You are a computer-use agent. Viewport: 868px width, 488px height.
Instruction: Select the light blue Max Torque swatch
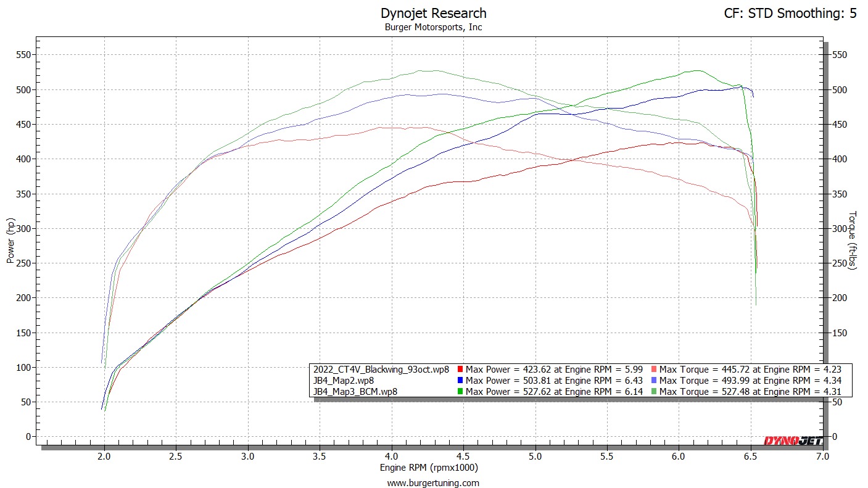(x=654, y=380)
